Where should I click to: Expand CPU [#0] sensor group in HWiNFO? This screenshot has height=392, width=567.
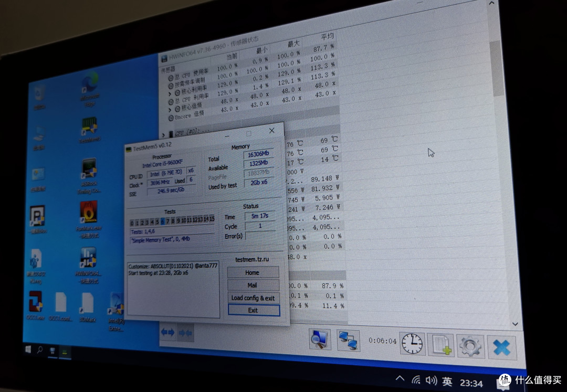pos(163,135)
